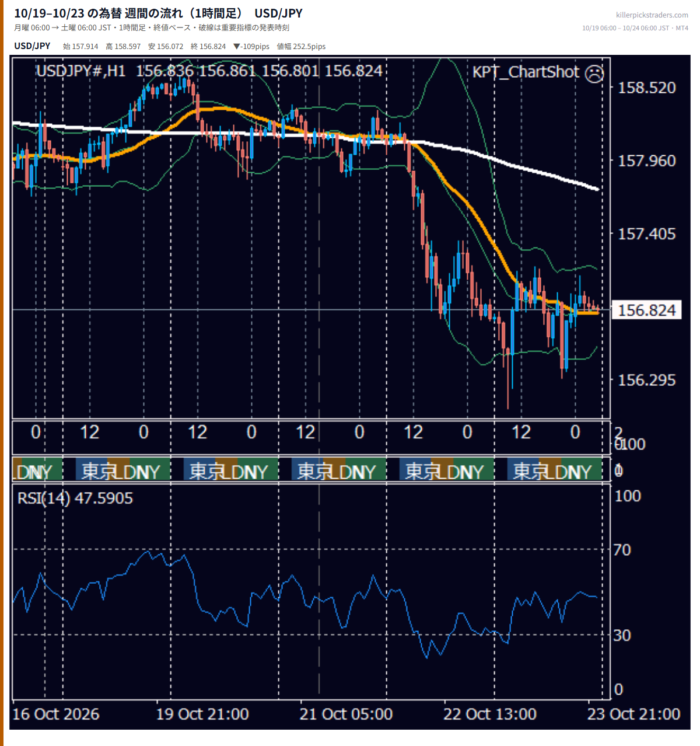This screenshot has width=700, height=746.
Task: Click the 19 Oct 21:00 time label
Action: (x=202, y=714)
